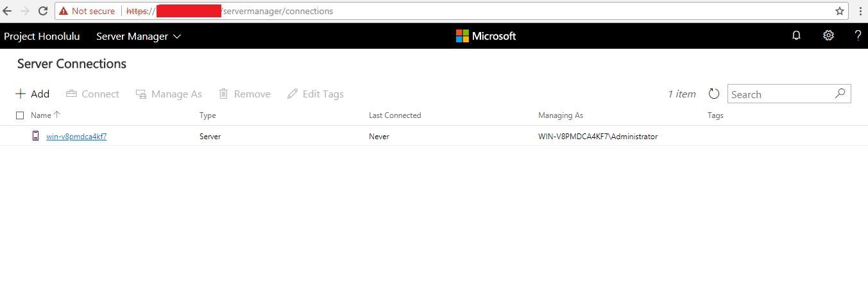This screenshot has height=295, width=868.
Task: Click the Connect briefcase icon
Action: click(71, 94)
